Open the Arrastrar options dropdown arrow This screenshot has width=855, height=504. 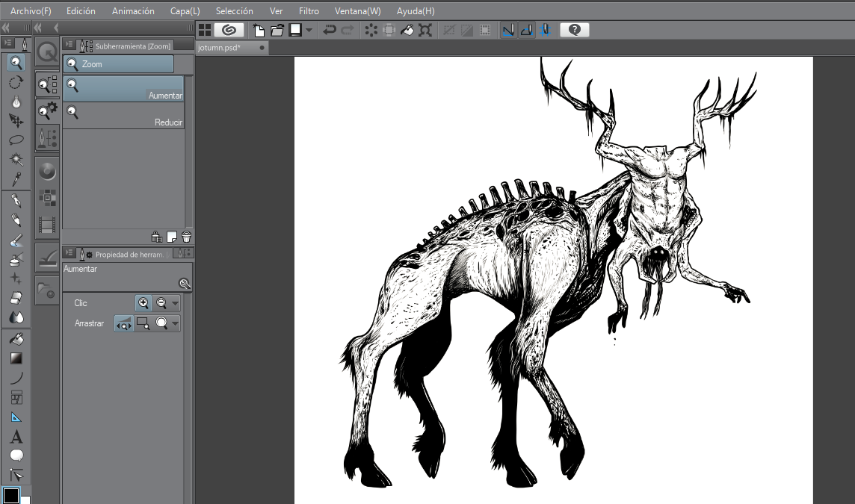click(175, 323)
